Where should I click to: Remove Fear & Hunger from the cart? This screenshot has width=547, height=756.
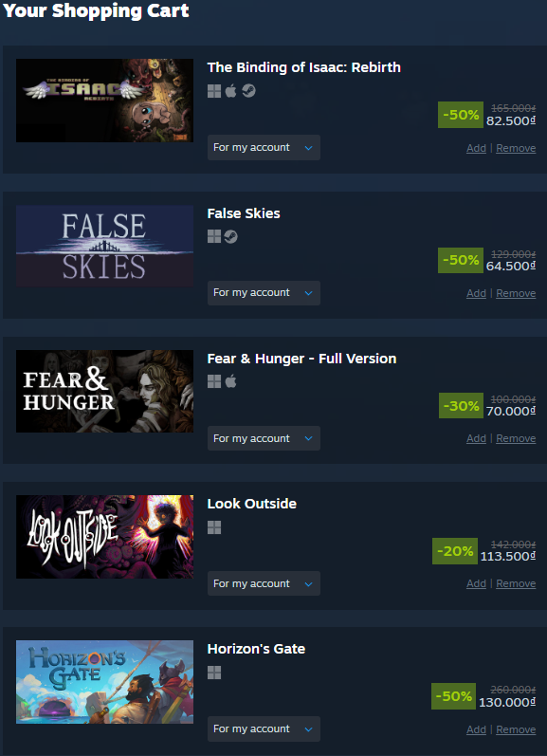pyautogui.click(x=516, y=438)
